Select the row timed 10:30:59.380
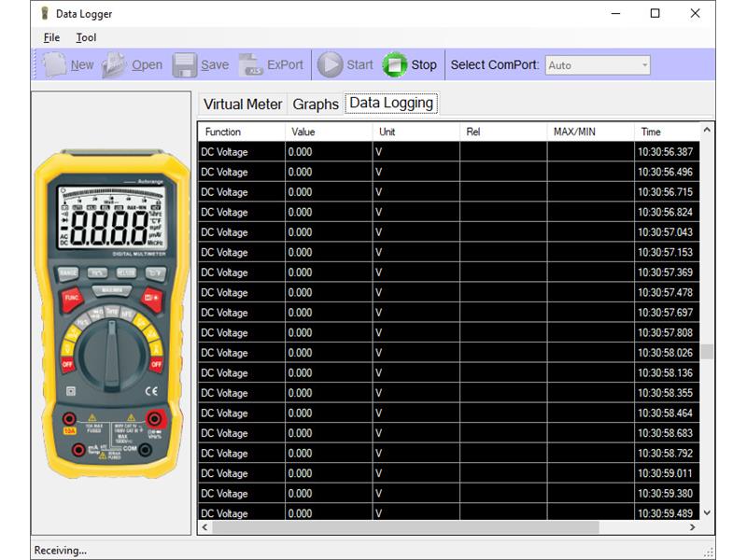The image size is (747, 560). point(449,494)
